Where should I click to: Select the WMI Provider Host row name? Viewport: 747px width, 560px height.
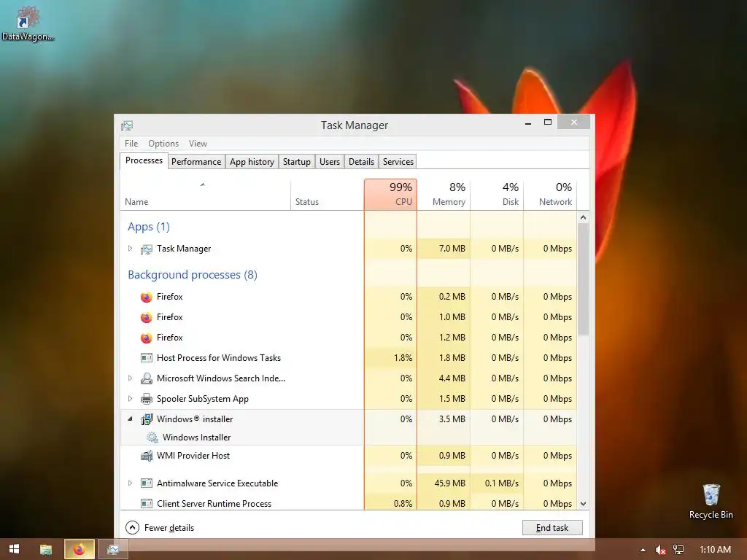click(x=193, y=456)
